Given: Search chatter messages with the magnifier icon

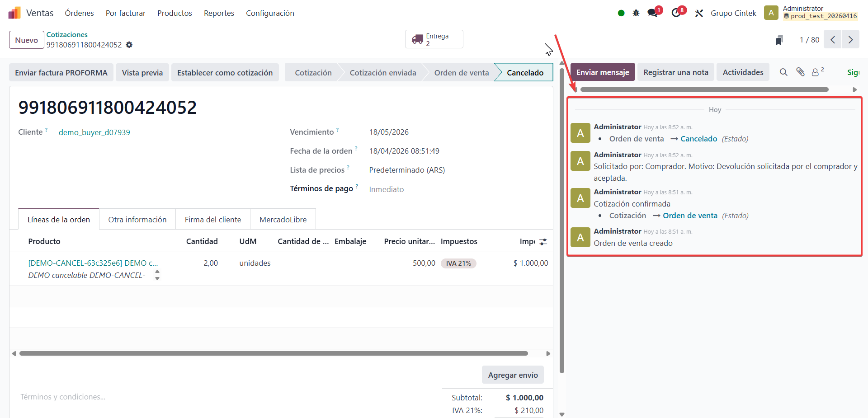Looking at the screenshot, I should pyautogui.click(x=783, y=72).
